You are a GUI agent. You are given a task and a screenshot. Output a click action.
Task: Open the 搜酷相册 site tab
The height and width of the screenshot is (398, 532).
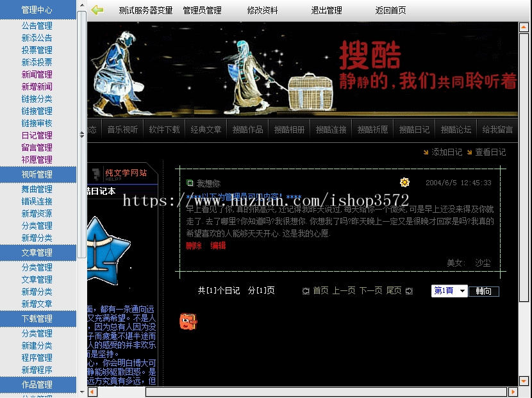pos(290,129)
